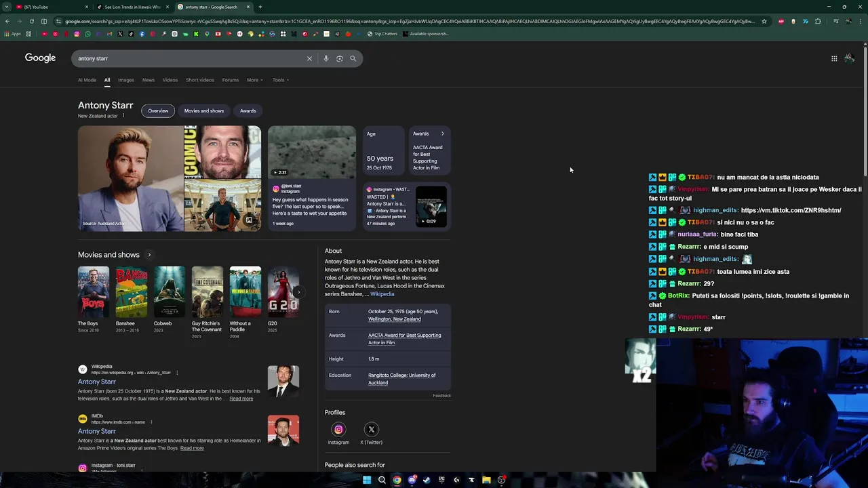Go to the Google homepage via the logo
Image resolution: width=868 pixels, height=488 pixels.
click(x=40, y=58)
